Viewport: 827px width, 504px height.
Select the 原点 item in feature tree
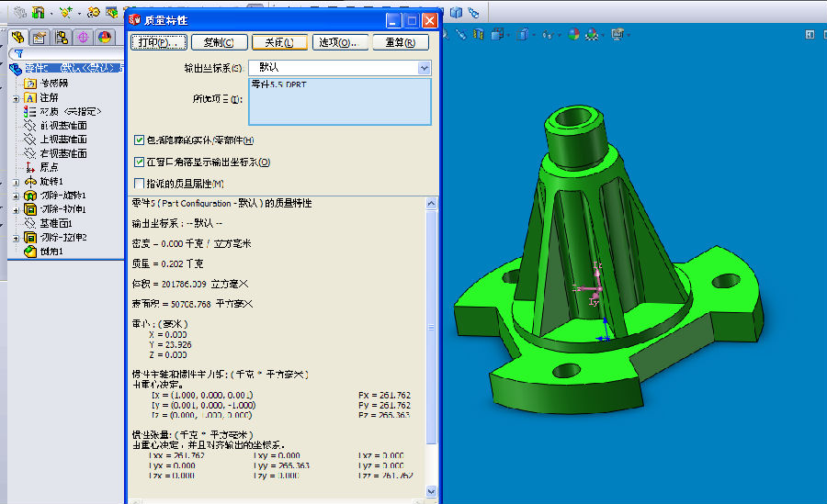[x=49, y=167]
